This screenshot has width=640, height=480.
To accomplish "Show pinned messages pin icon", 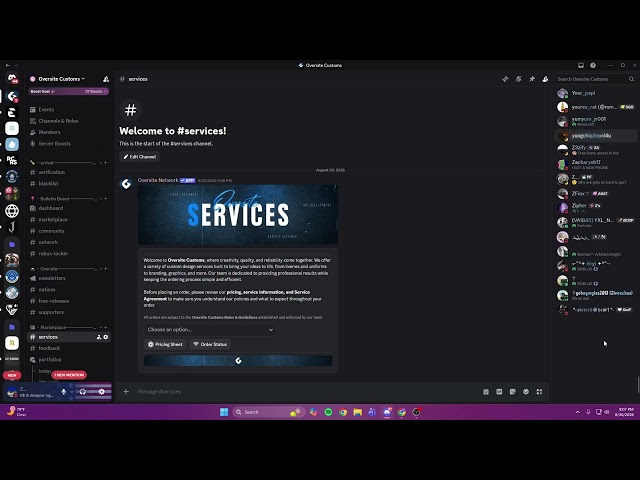I will (532, 79).
